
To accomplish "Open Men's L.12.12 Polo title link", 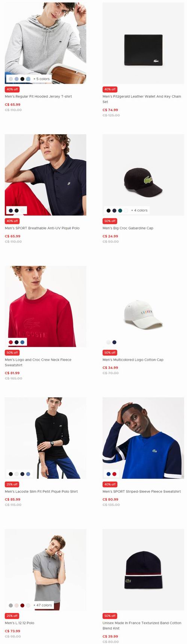I will tap(19, 623).
